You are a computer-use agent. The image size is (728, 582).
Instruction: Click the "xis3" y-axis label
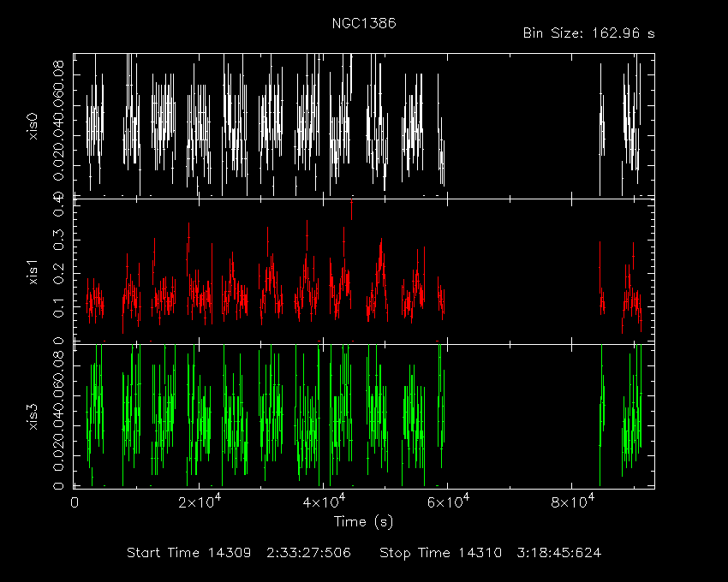pyautogui.click(x=33, y=417)
